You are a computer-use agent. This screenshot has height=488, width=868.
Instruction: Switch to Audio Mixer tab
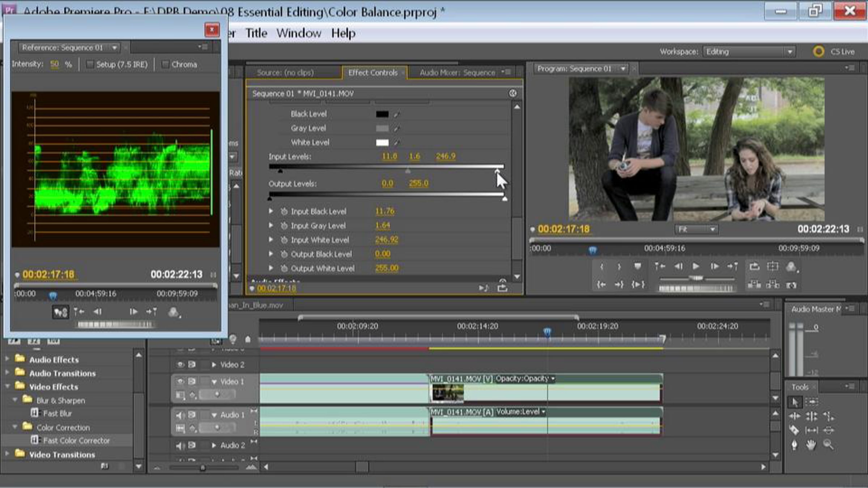(457, 73)
